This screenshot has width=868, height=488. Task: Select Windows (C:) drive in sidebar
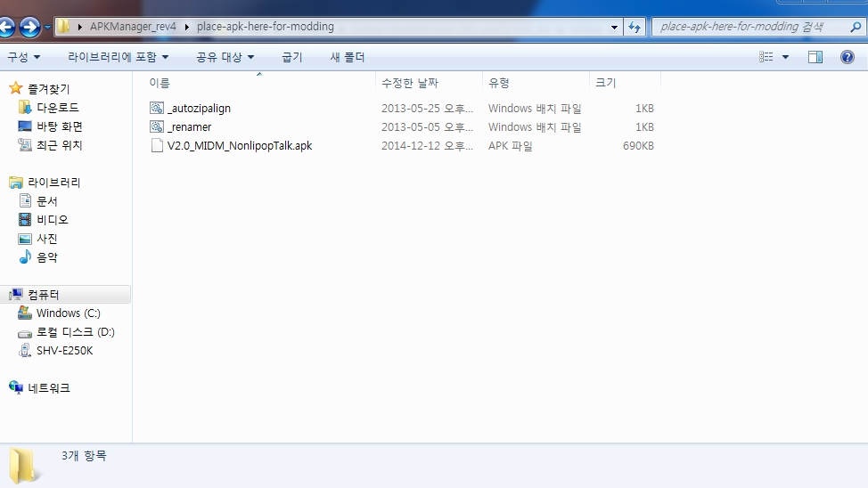(68, 313)
